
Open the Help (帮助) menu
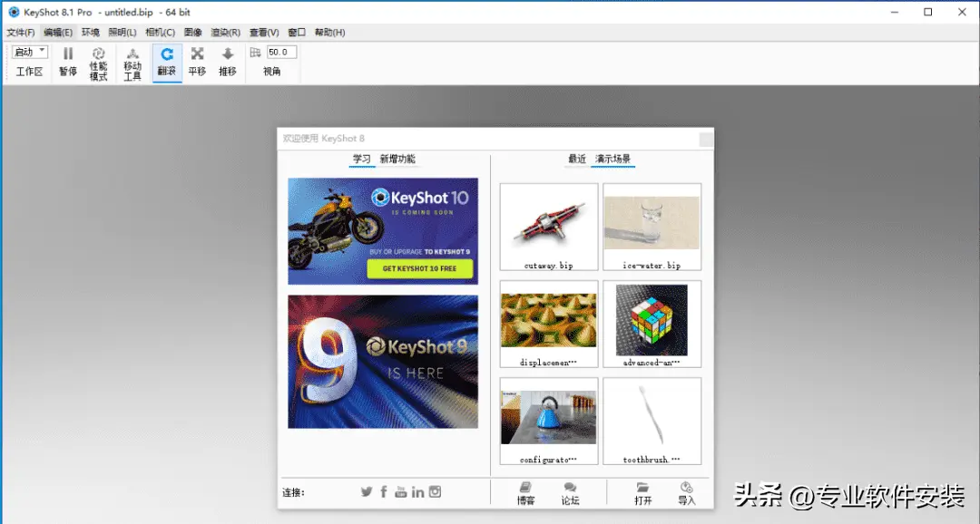(x=330, y=33)
